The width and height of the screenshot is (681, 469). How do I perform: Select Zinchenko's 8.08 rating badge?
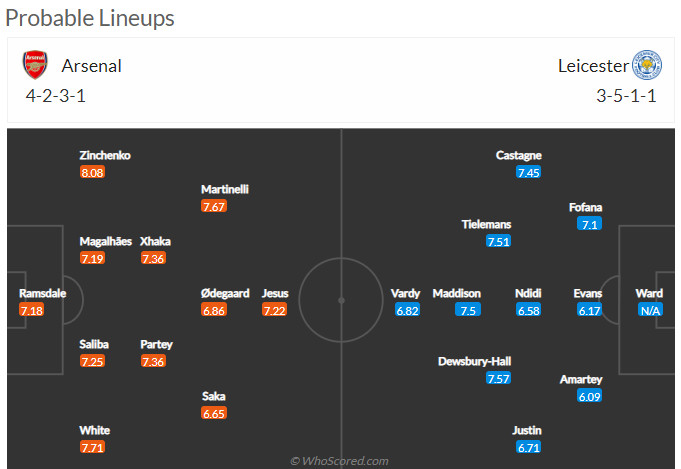pos(93,172)
